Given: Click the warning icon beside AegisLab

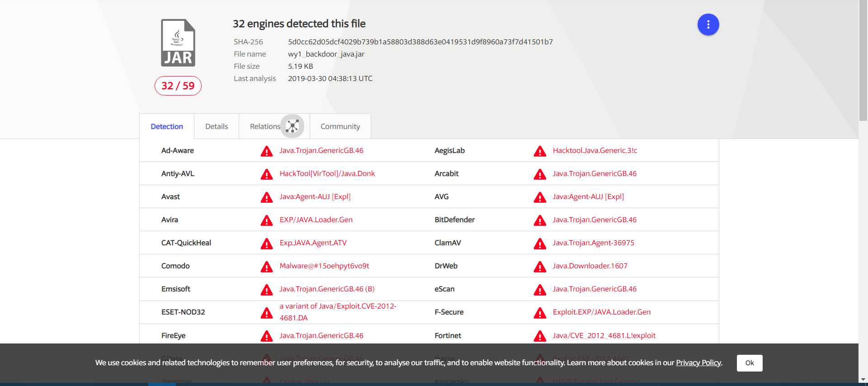Looking at the screenshot, I should pyautogui.click(x=540, y=151).
